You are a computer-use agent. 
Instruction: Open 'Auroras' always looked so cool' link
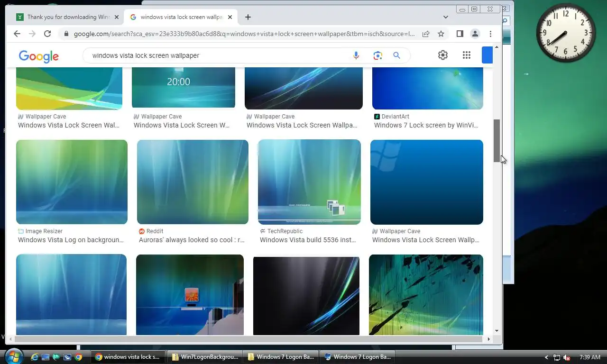tap(192, 240)
